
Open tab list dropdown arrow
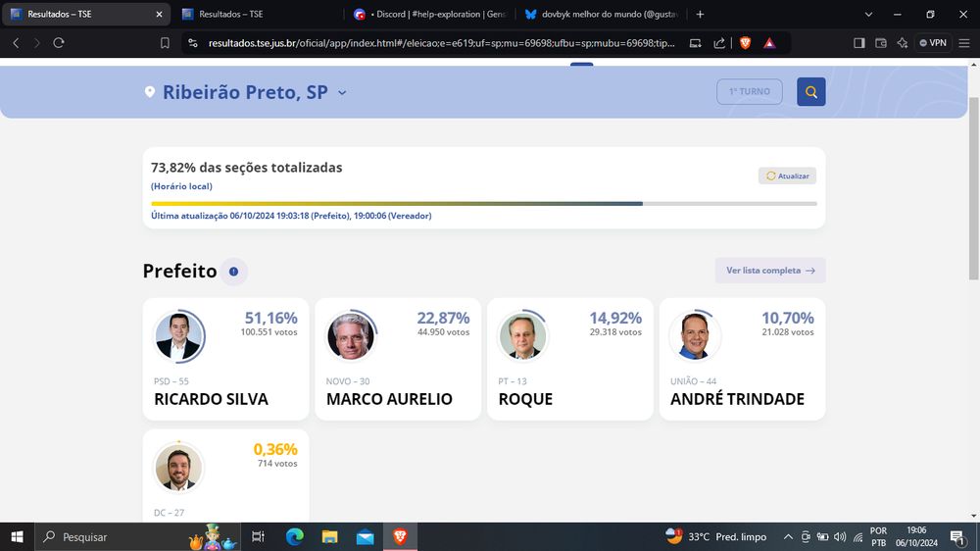coord(868,14)
